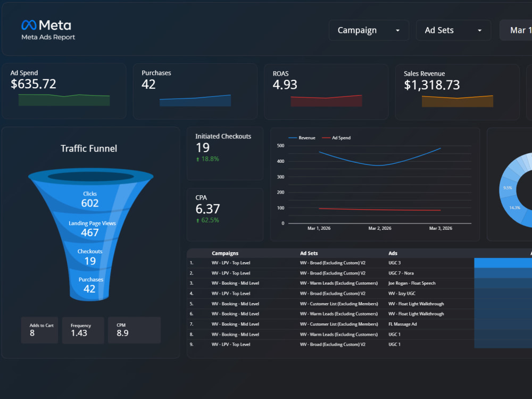The image size is (532, 399).
Task: Click row 5 WV - Float Light Walkthrough
Action: point(416,304)
